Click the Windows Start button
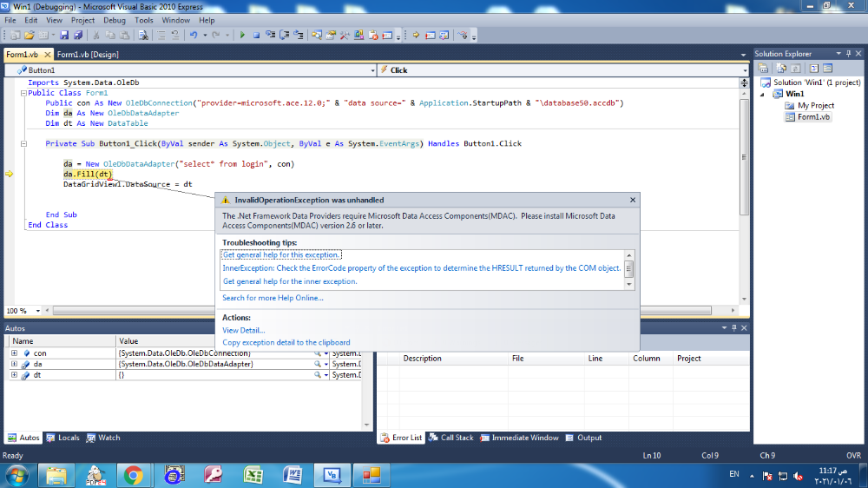 (16, 476)
